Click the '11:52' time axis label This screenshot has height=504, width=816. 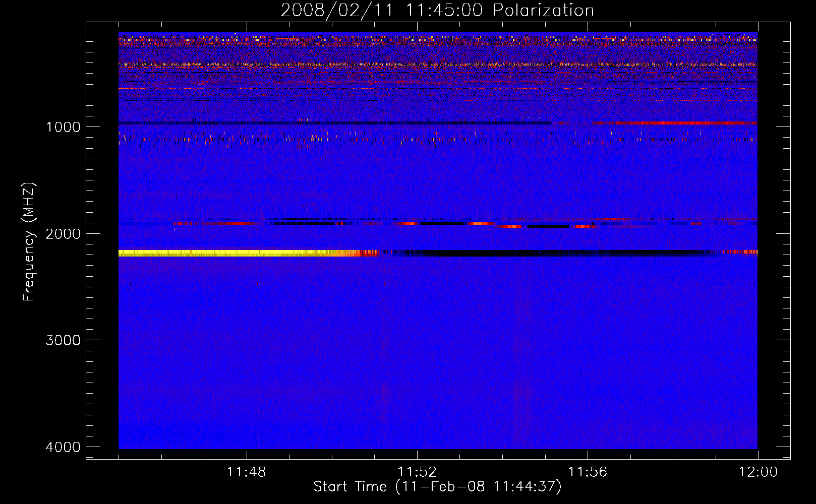point(417,472)
